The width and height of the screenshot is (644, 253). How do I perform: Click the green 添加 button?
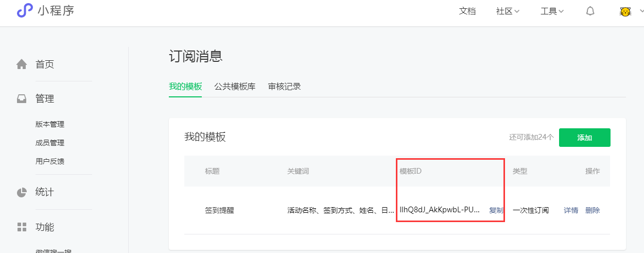click(x=585, y=138)
